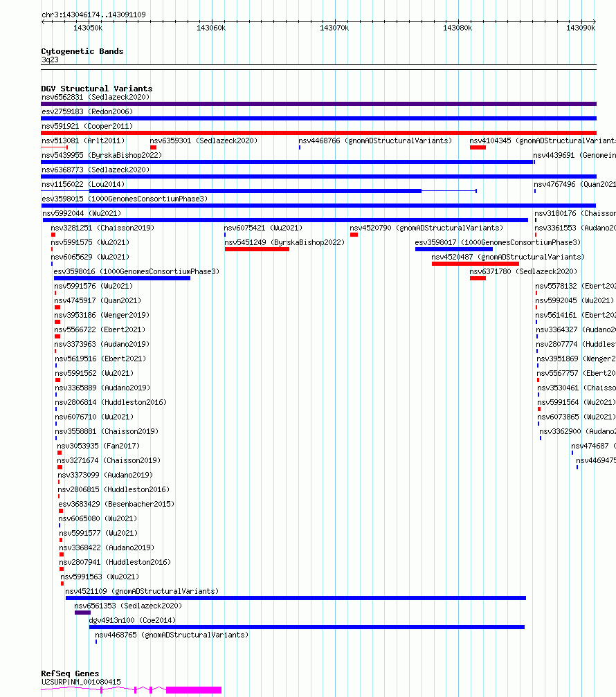Click the nsv591921 (Cooper2011) red variant bar
This screenshot has height=697, width=616.
318,133
